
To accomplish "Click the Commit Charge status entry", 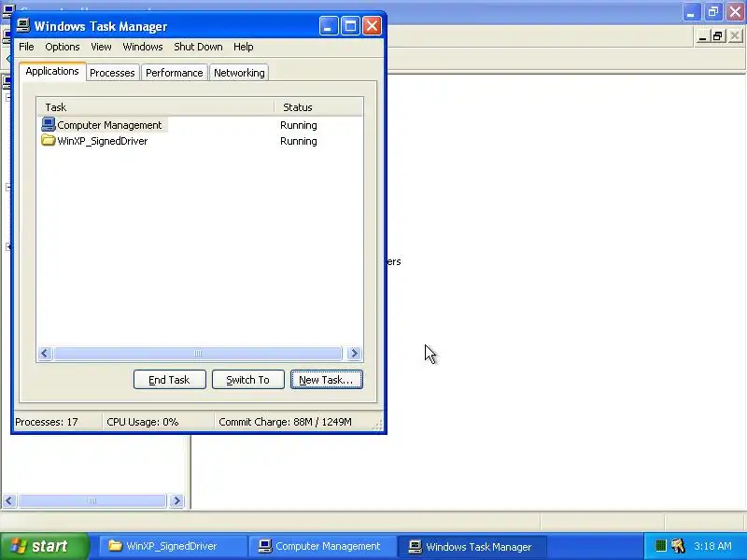I will click(x=285, y=422).
